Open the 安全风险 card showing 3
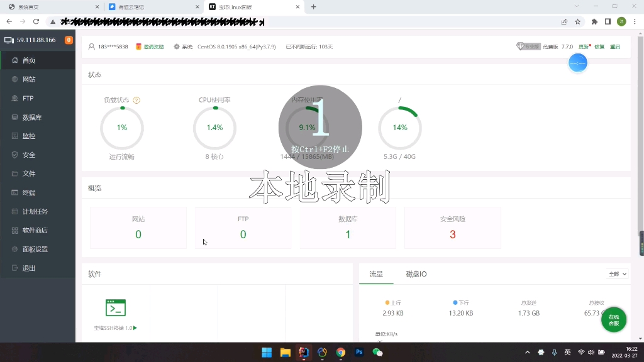Screen dimensions: 644x362 [x=453, y=228]
